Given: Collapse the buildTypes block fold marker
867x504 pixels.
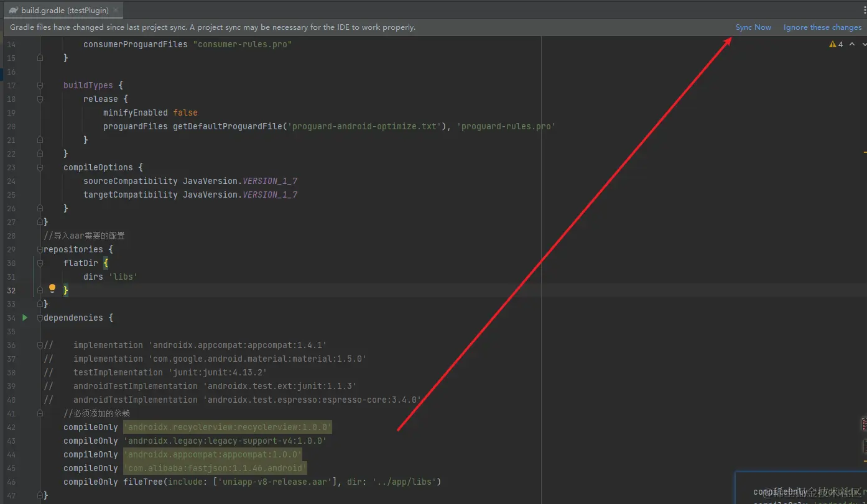Looking at the screenshot, I should [40, 85].
